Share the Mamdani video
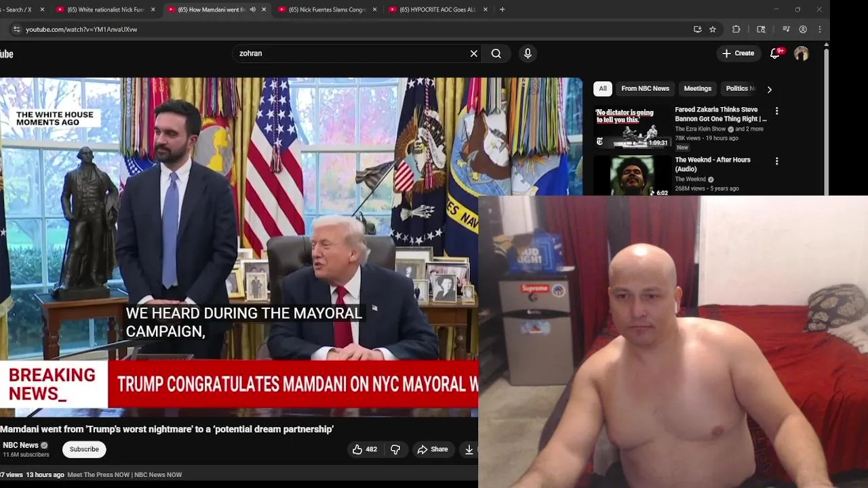This screenshot has width=868, height=488. (433, 449)
